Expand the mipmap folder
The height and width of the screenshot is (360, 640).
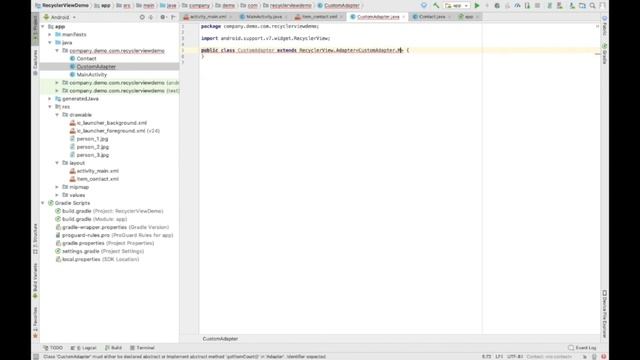(x=57, y=187)
